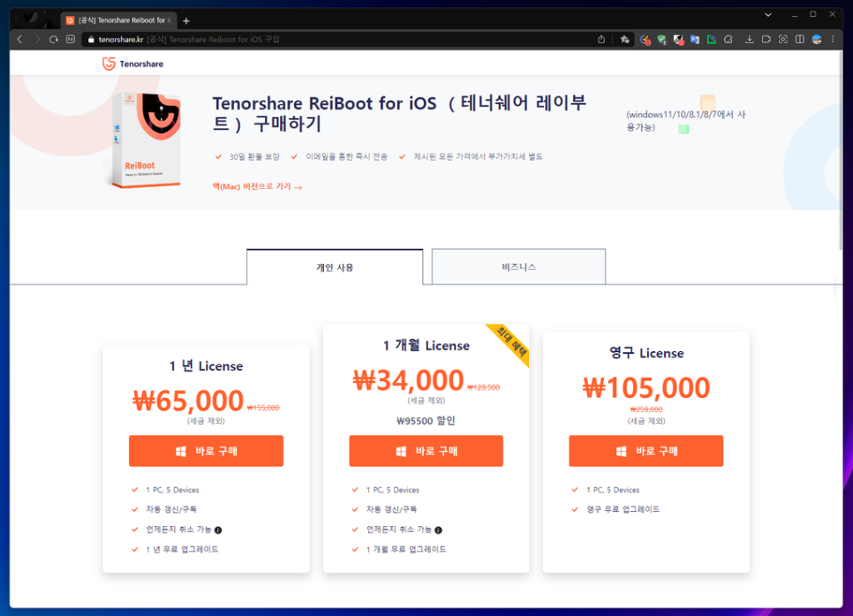Follow the 맥(Mac) 버전으로 가기 link
Screen dimensions: 853x616
tap(257, 187)
